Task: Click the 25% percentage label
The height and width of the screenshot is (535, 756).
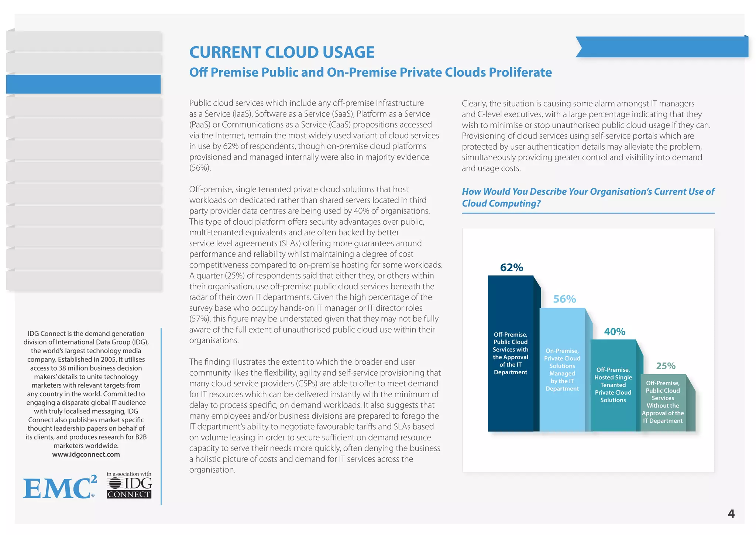Action: (666, 366)
